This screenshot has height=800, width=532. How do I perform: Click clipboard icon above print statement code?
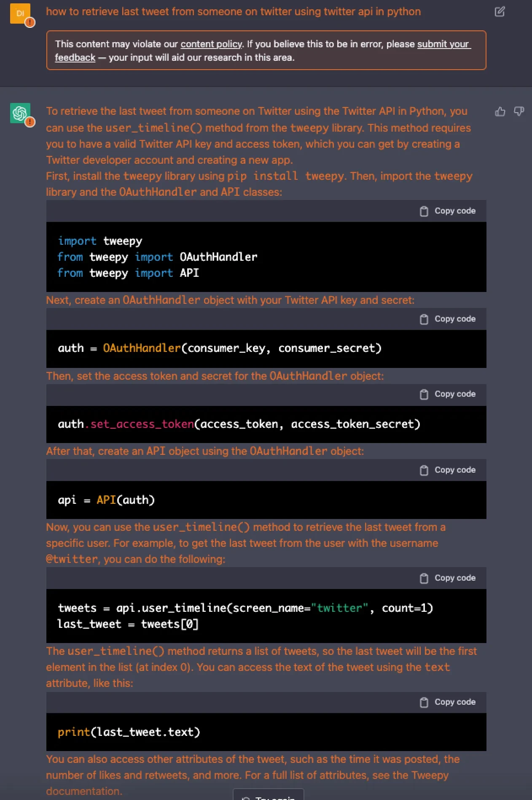424,702
